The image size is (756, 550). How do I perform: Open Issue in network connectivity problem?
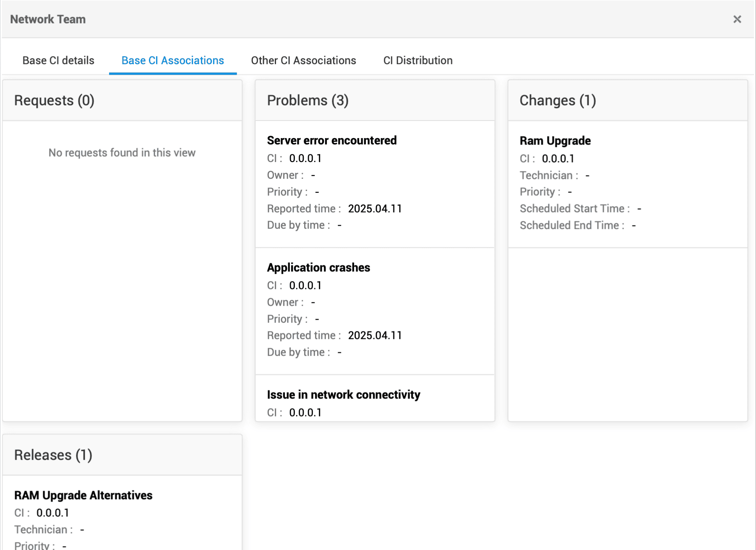pyautogui.click(x=343, y=395)
